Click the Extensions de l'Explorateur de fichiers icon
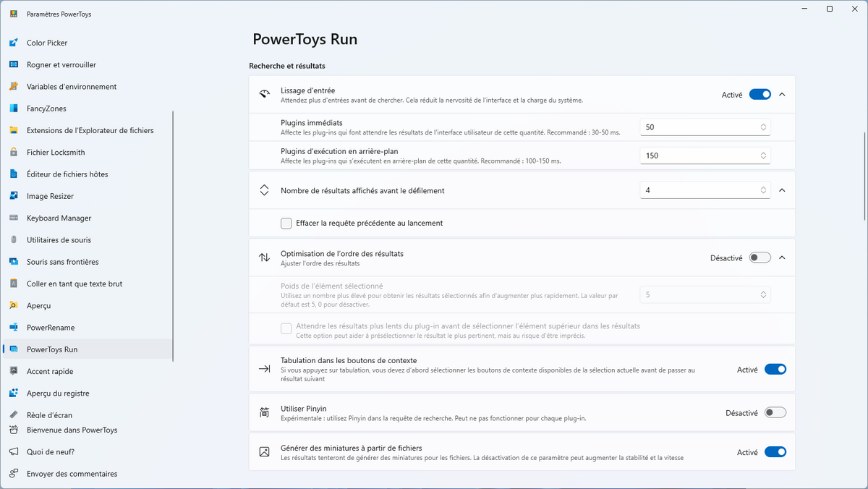Screen dimensions: 868x489 pos(13,130)
